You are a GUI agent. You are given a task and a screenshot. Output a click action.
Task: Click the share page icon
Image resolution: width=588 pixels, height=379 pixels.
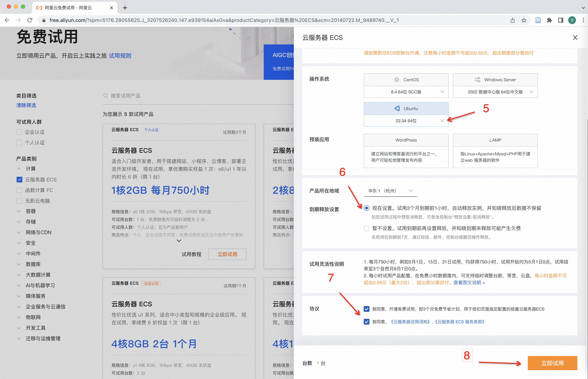click(512, 20)
